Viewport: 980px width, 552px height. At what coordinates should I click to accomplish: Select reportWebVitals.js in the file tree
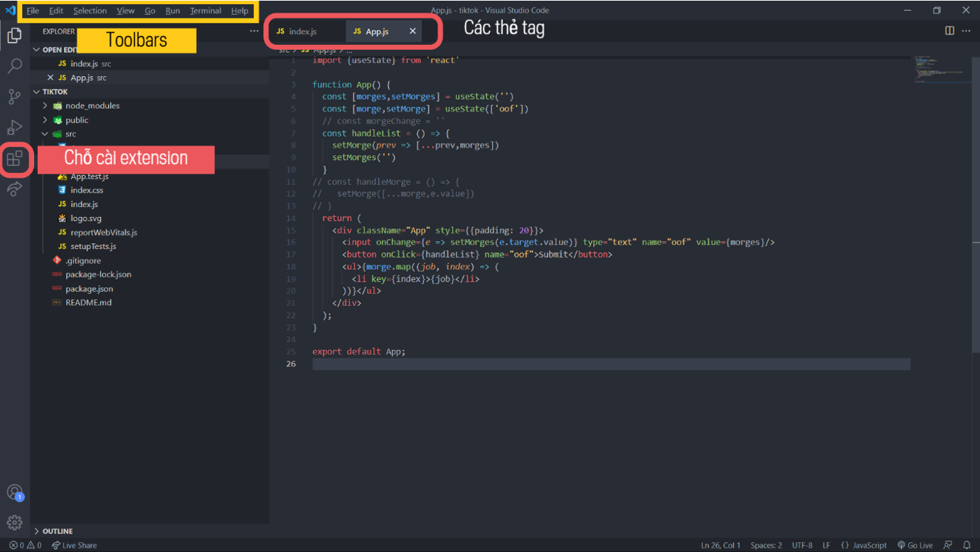click(103, 233)
